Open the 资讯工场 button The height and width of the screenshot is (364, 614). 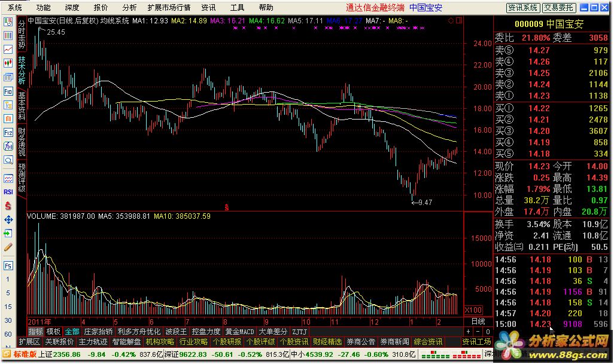click(476, 342)
